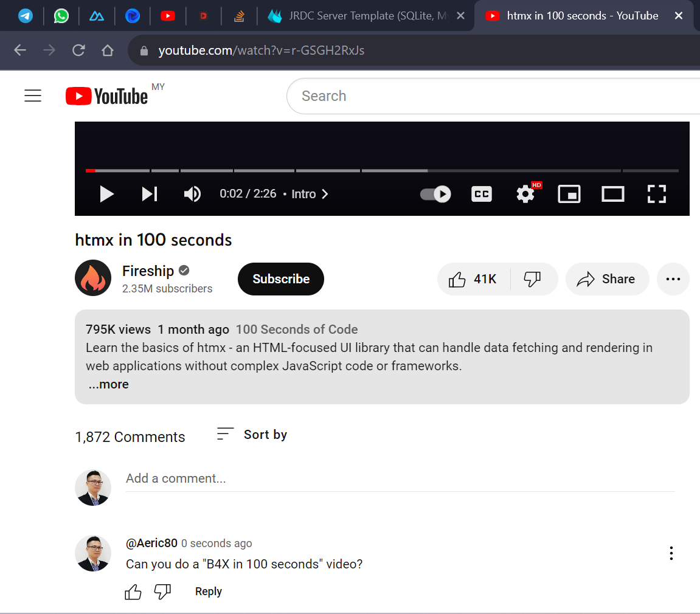
Task: Open the 100 Seconds of Code link
Action: pos(297,329)
